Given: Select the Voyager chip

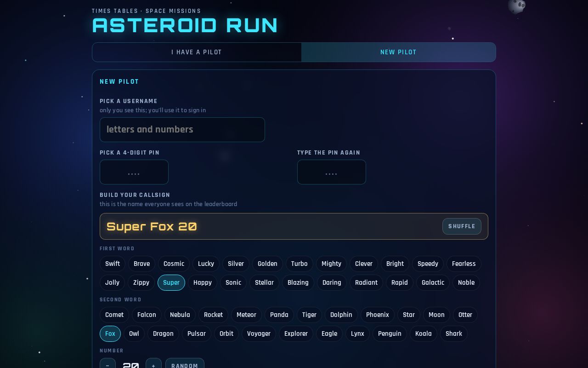Looking at the screenshot, I should (x=259, y=333).
